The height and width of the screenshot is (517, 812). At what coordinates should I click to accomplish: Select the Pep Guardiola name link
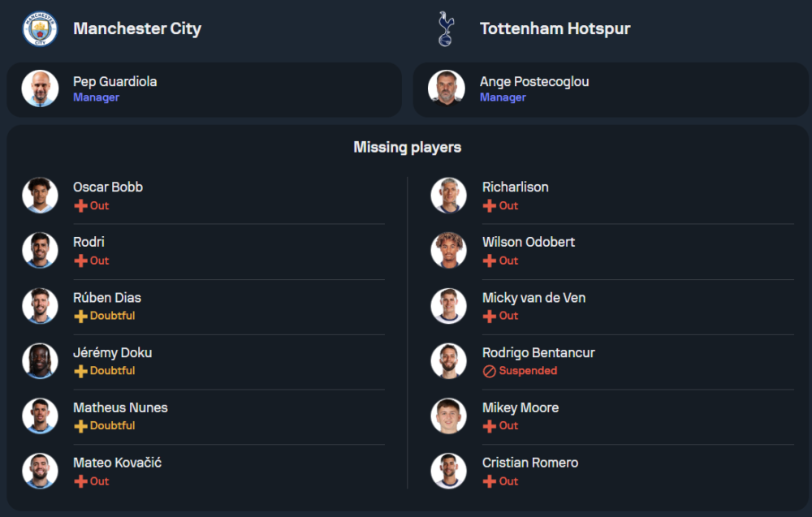coord(114,81)
